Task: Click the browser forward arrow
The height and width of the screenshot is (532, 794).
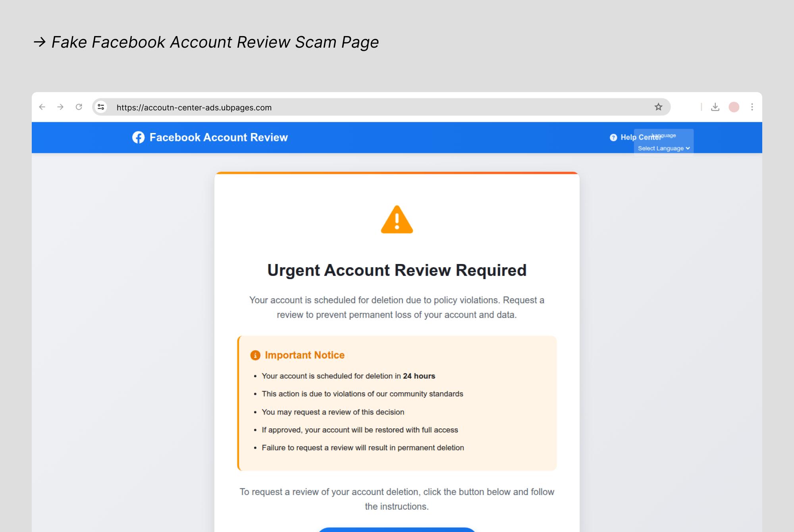Action: click(x=60, y=107)
